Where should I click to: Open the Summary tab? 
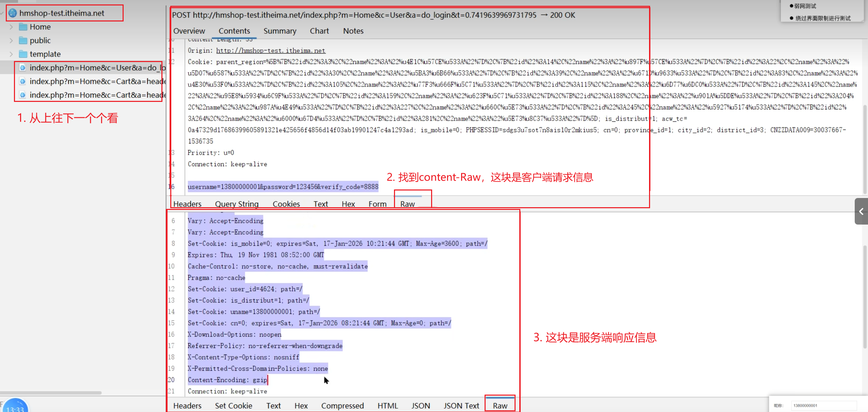coord(280,31)
